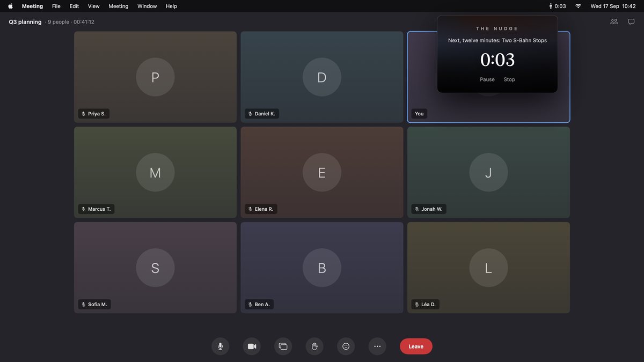Image resolution: width=644 pixels, height=362 pixels.
Task: Pause the Nudge timer
Action: point(487,79)
